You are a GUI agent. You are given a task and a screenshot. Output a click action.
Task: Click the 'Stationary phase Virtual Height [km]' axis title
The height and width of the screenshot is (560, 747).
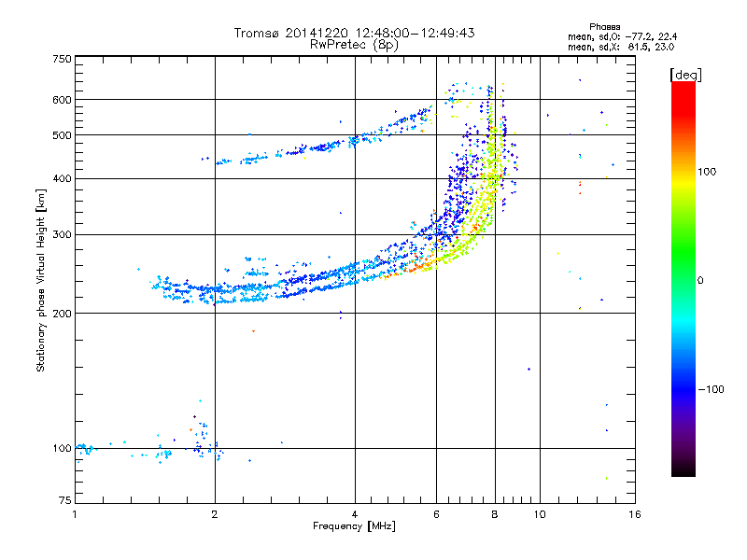[41, 280]
